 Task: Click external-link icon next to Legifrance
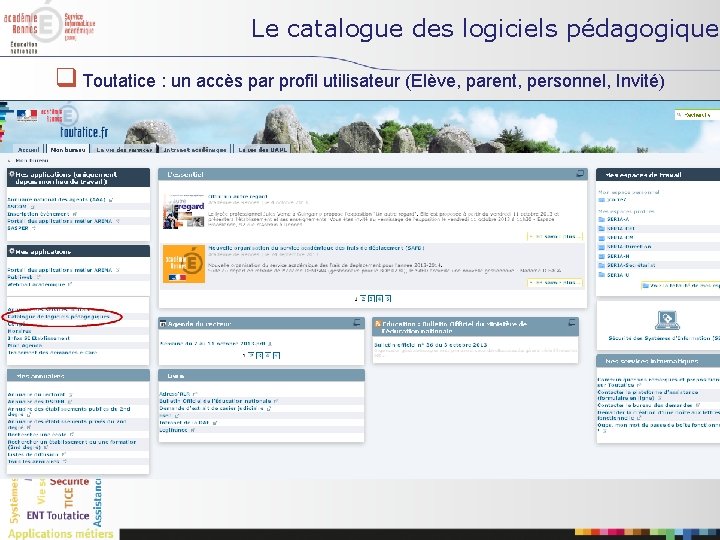(192, 430)
